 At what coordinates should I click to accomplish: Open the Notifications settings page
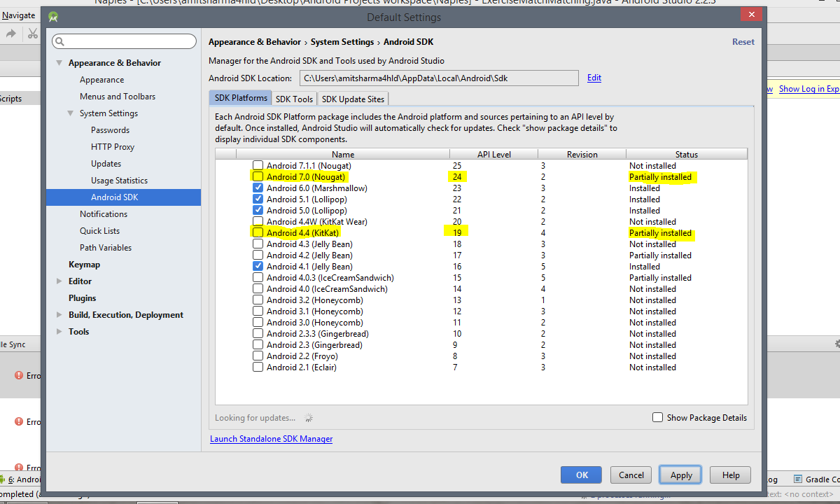click(104, 214)
